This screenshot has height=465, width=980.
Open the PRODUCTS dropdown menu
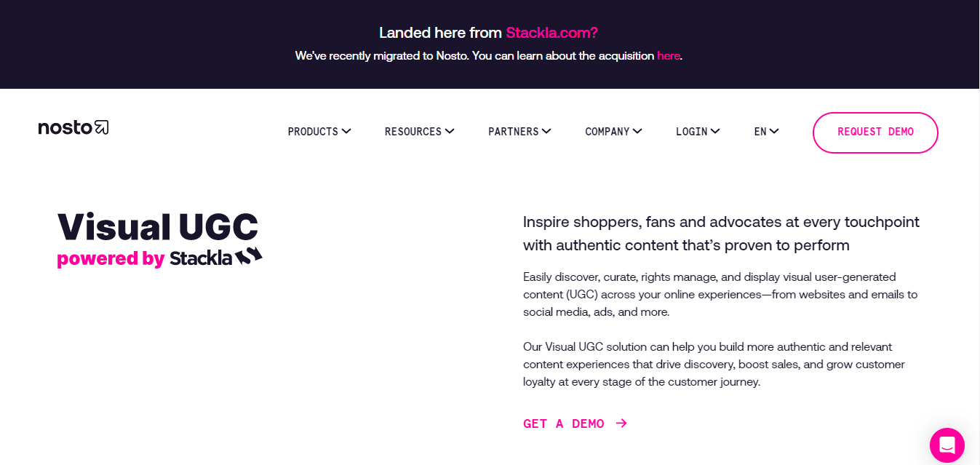pyautogui.click(x=314, y=132)
